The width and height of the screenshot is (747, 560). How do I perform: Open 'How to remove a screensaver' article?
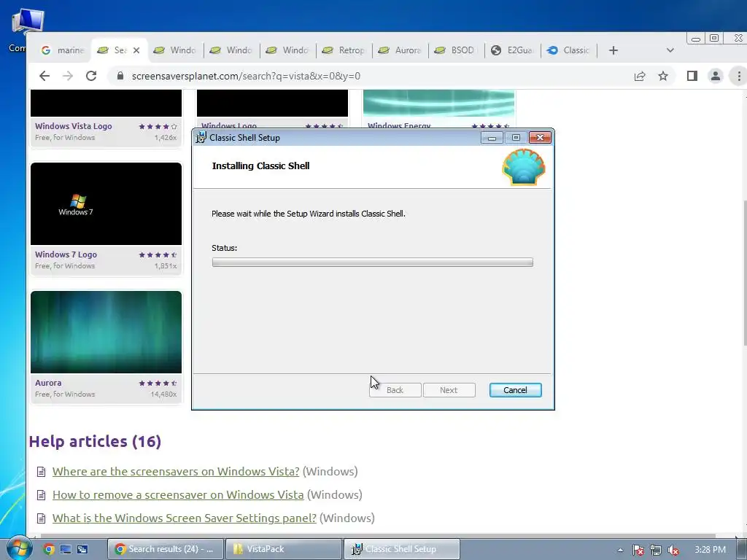coord(178,495)
